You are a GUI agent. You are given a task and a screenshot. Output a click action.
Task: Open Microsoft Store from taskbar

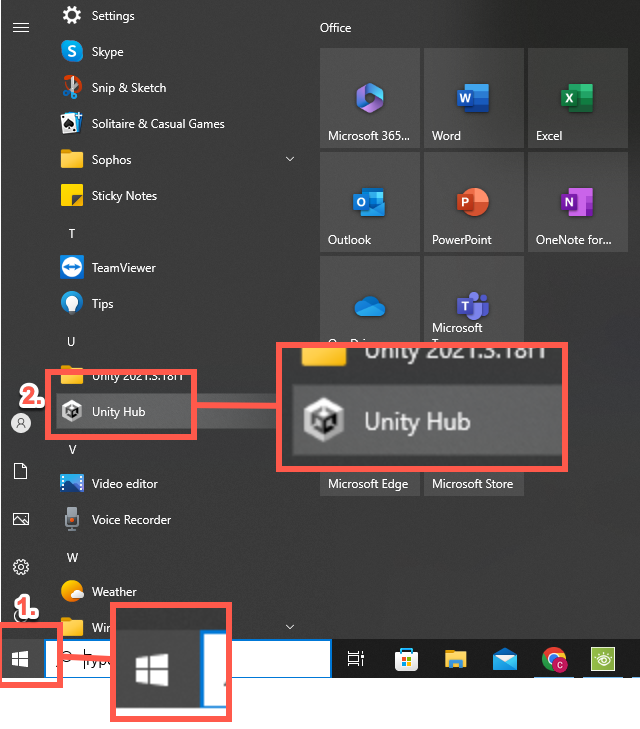click(x=406, y=659)
